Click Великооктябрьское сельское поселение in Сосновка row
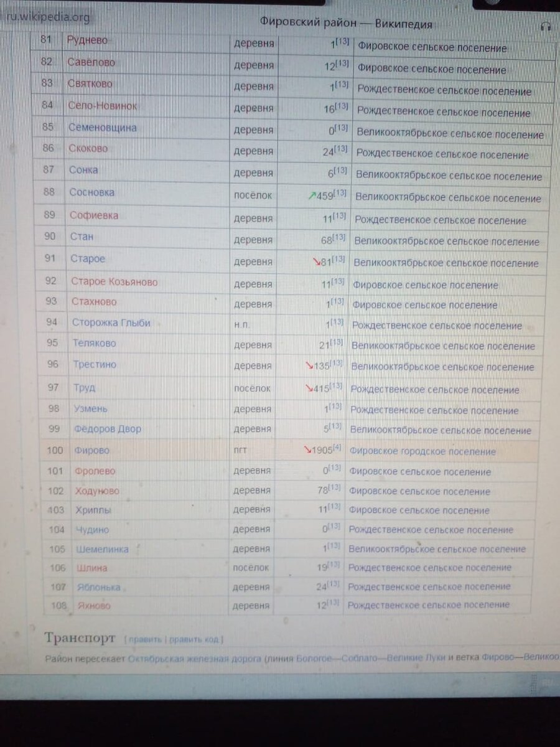The width and height of the screenshot is (560, 747). [x=448, y=199]
